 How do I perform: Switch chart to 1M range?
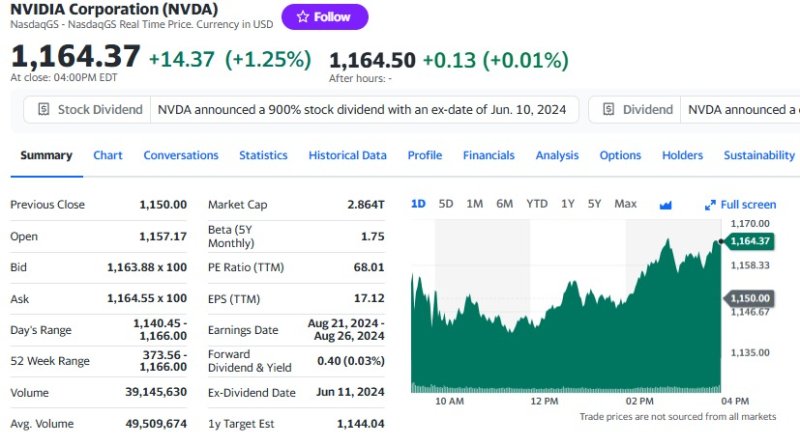pyautogui.click(x=475, y=204)
